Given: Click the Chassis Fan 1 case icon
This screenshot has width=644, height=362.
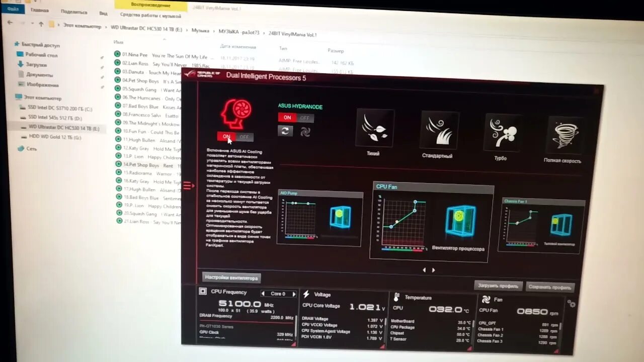Looking at the screenshot, I should [561, 224].
